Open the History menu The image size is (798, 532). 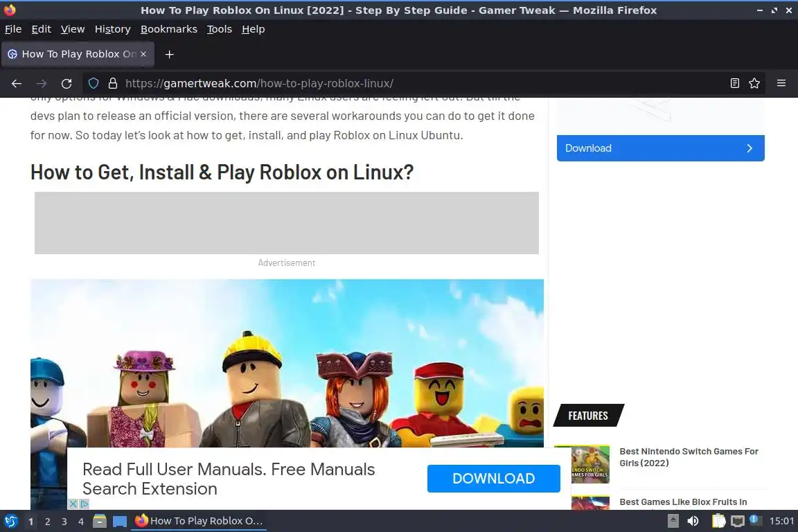(x=112, y=29)
